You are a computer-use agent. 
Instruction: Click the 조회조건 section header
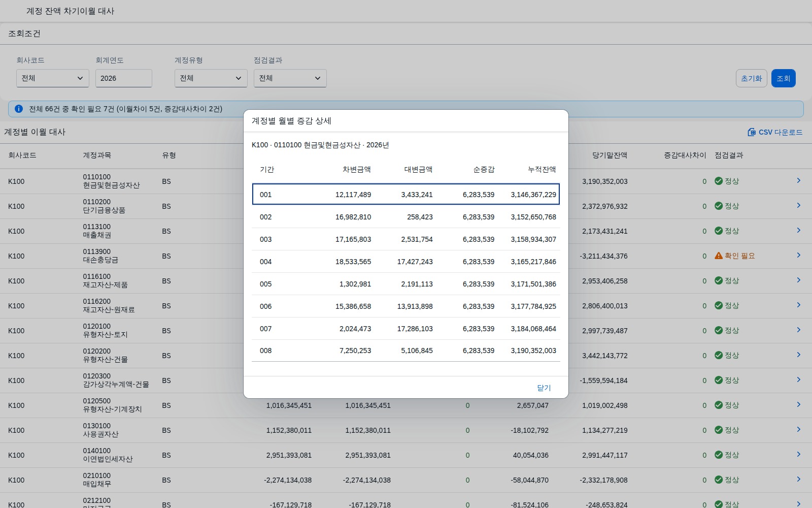click(24, 34)
